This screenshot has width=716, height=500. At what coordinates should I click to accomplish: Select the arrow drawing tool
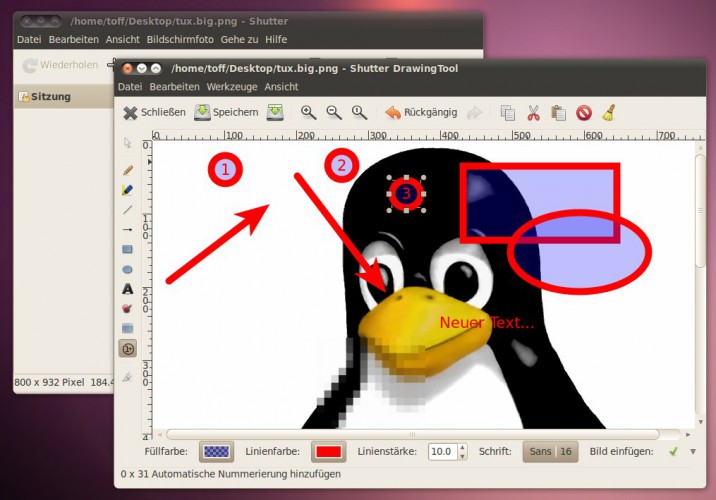tap(127, 229)
